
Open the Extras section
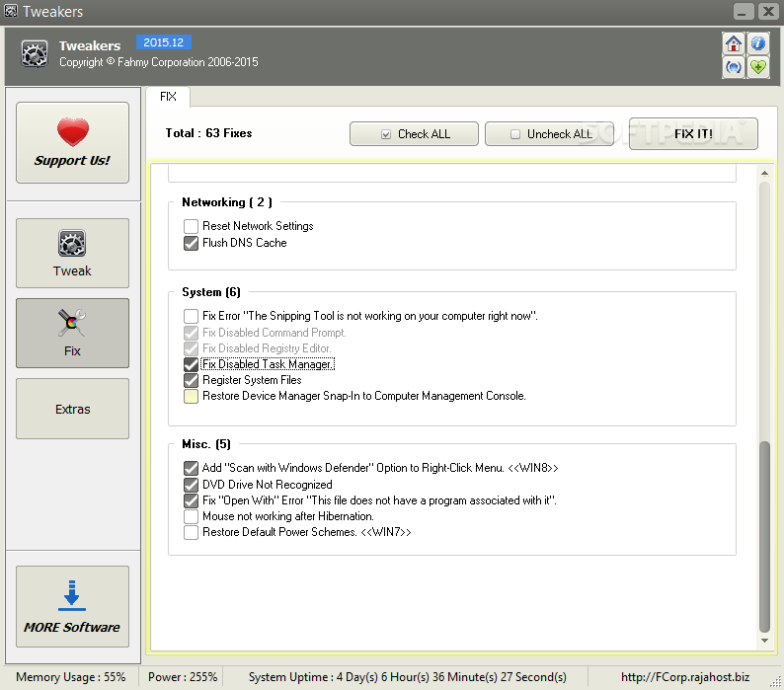tap(72, 409)
